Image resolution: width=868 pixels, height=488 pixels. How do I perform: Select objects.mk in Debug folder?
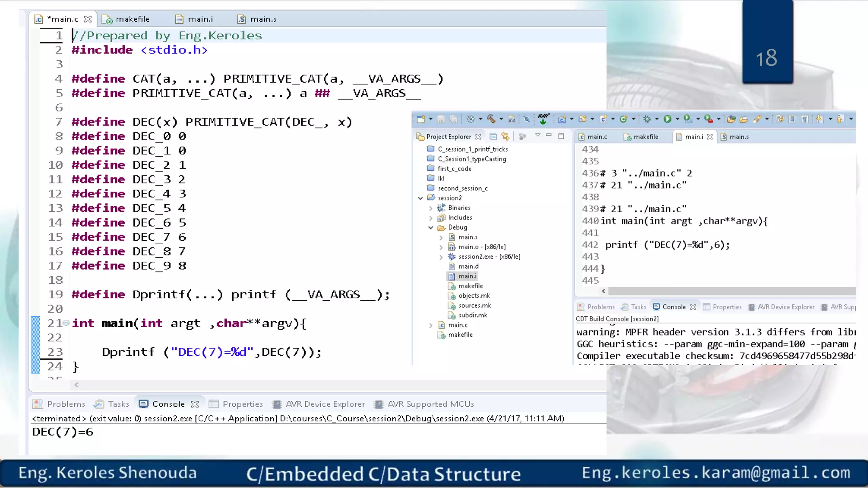474,296
